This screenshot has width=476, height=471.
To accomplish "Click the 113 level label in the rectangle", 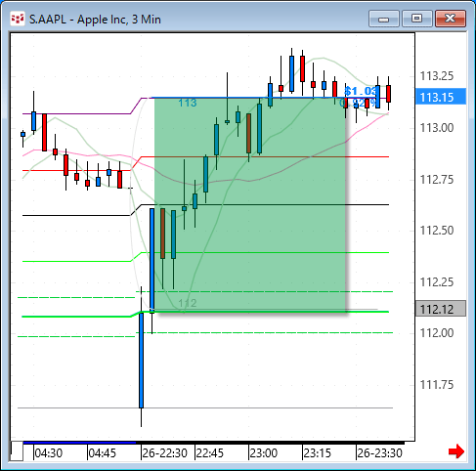I will [x=188, y=103].
